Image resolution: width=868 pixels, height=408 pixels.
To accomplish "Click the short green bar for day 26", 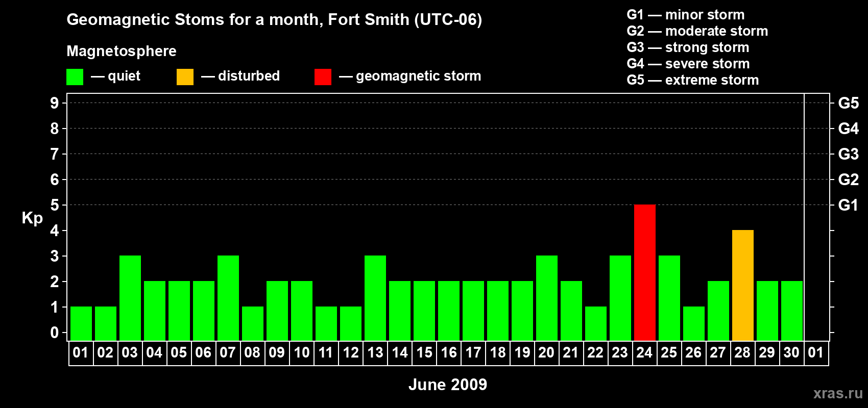I will (x=694, y=323).
